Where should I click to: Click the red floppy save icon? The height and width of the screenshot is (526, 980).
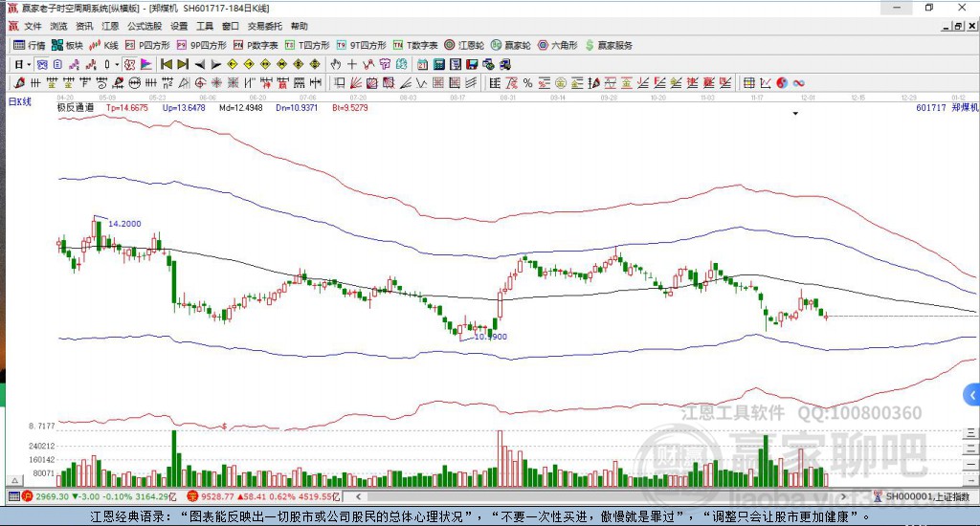point(472,64)
